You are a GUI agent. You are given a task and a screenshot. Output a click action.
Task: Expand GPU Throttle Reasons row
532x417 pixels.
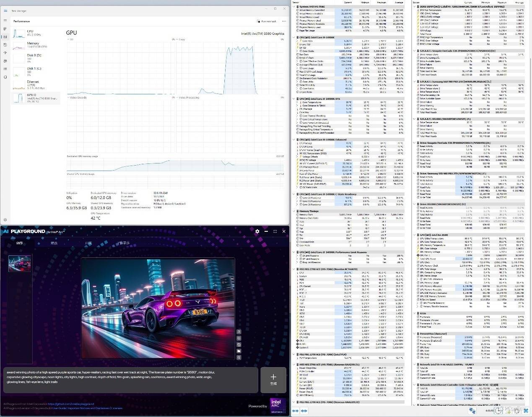(418, 303)
